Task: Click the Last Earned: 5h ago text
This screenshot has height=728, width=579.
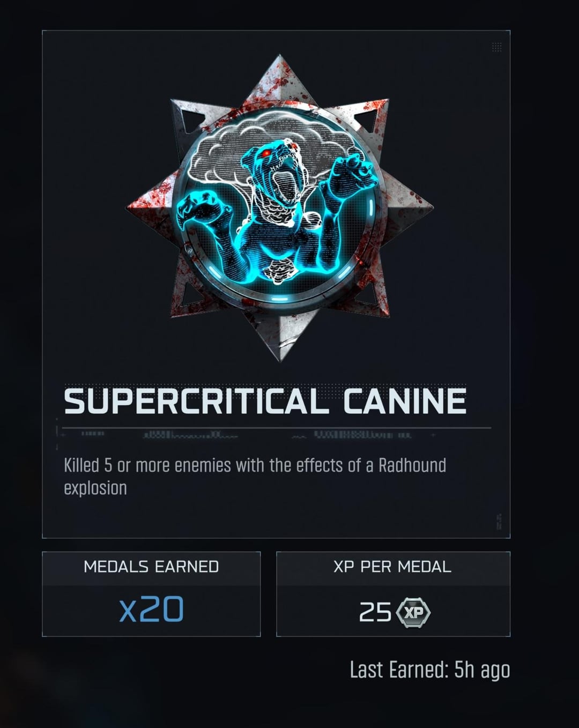Action: [429, 670]
